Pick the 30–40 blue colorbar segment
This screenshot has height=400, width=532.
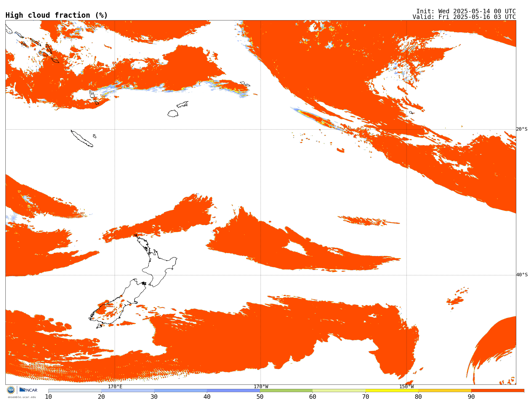181,391
